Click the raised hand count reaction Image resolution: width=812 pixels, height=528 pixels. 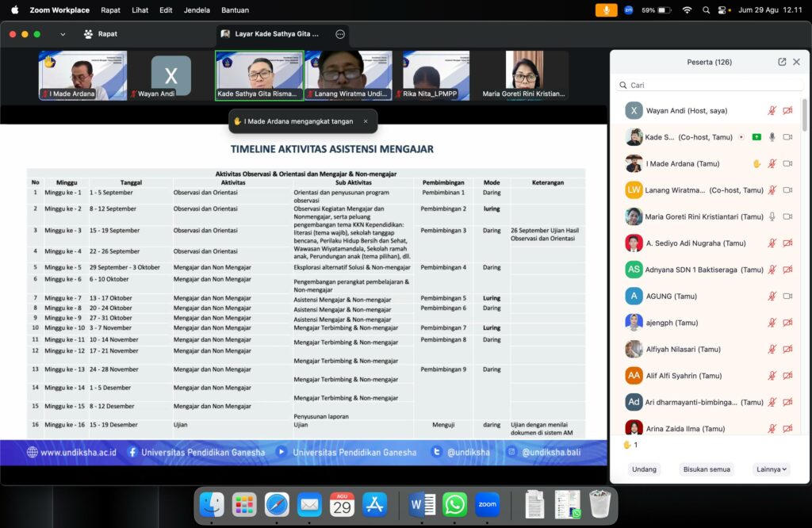630,445
